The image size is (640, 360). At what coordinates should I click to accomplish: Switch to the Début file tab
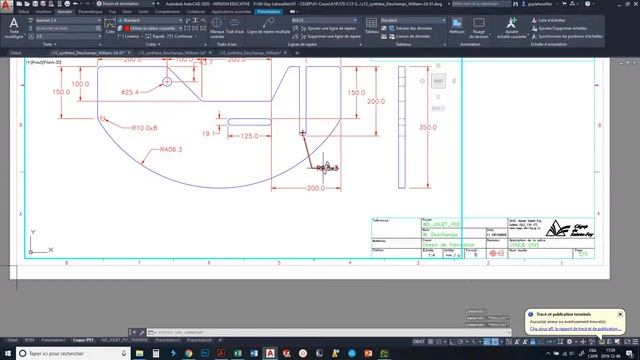[16, 53]
